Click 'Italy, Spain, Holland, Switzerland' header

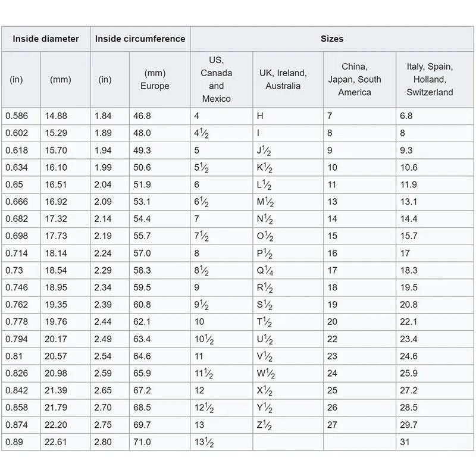pos(430,79)
